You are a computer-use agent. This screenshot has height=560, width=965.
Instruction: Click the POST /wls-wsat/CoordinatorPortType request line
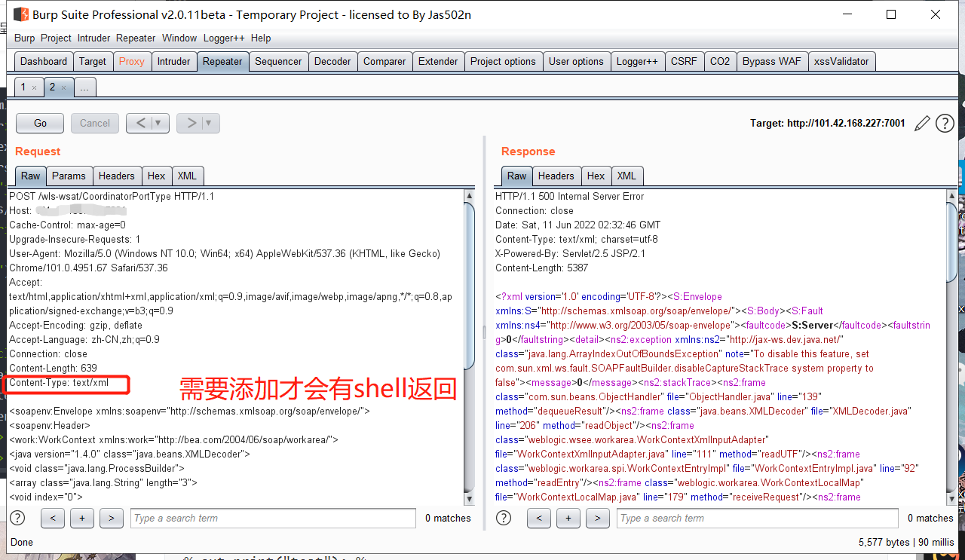(112, 197)
